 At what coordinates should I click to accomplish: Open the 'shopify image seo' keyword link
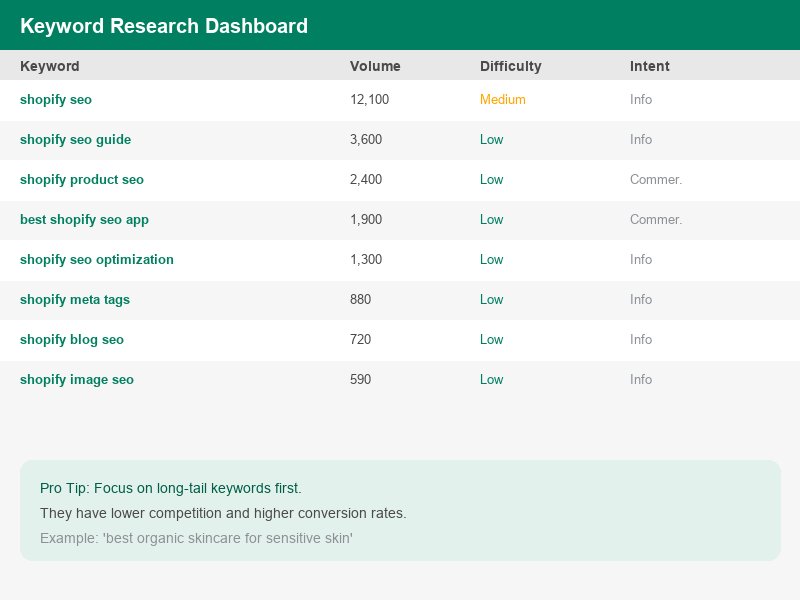[x=77, y=380]
